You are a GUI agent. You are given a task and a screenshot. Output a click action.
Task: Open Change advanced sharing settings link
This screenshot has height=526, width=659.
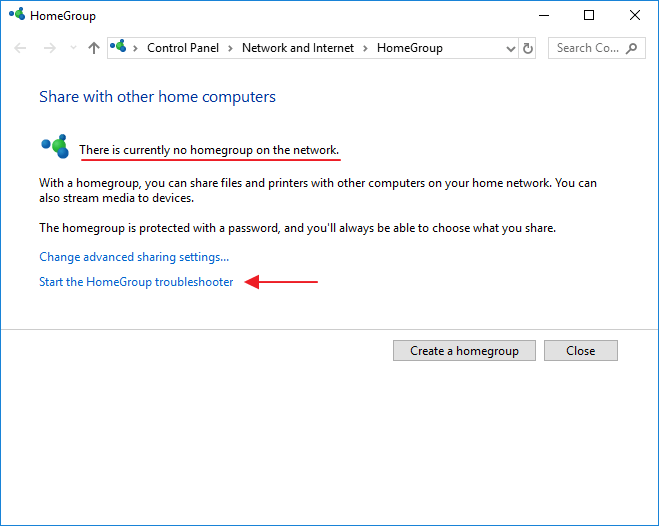pyautogui.click(x=134, y=257)
